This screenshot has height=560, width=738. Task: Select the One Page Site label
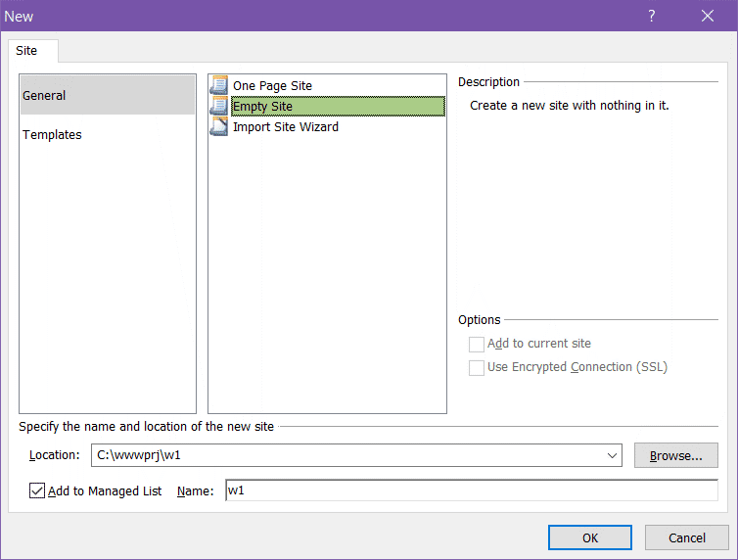272,86
